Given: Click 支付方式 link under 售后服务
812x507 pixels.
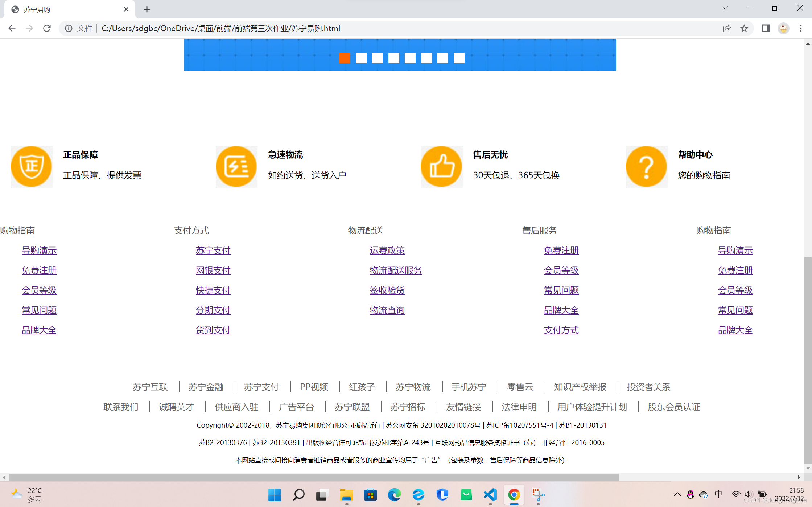Looking at the screenshot, I should click(561, 330).
